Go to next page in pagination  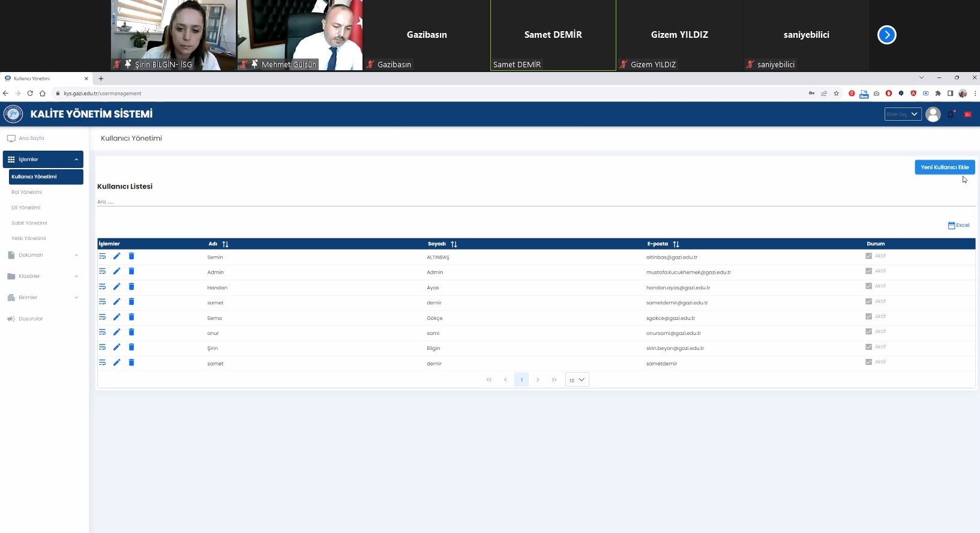tap(538, 379)
